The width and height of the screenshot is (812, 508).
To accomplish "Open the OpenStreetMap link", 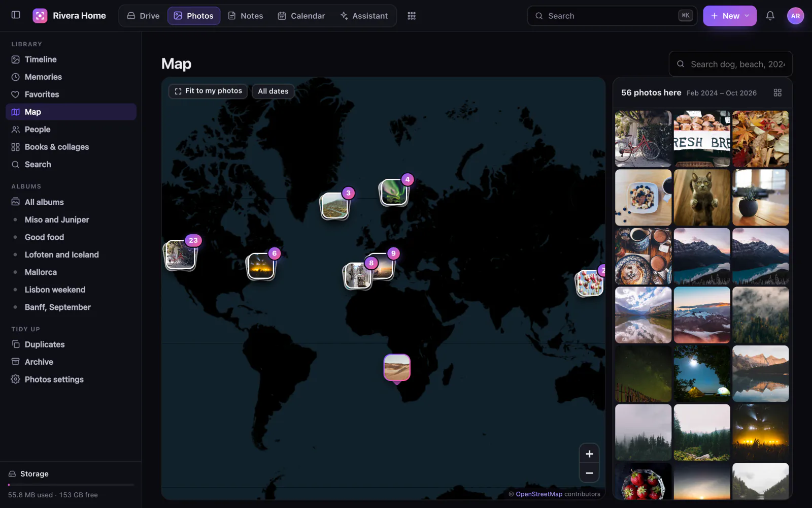I will tap(539, 494).
